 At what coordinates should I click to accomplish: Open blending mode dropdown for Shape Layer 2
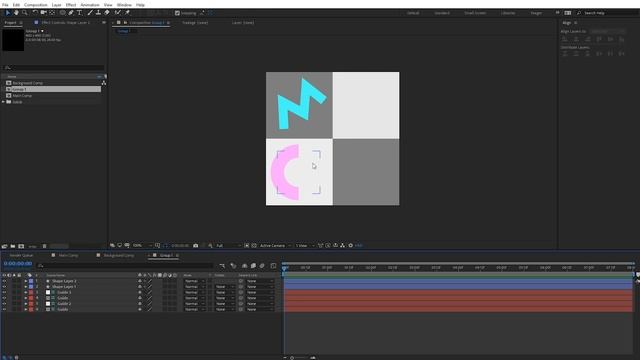pos(194,281)
